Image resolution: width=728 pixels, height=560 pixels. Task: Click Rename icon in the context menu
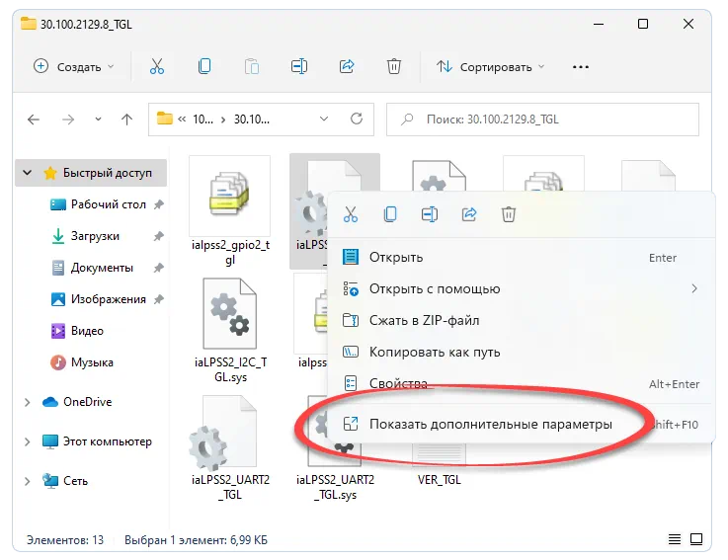(430, 214)
